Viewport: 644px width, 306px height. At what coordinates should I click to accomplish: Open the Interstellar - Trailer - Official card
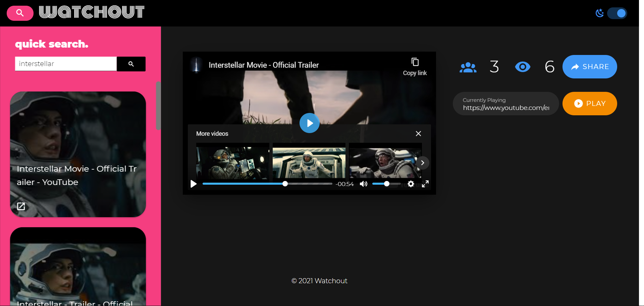tap(78, 266)
